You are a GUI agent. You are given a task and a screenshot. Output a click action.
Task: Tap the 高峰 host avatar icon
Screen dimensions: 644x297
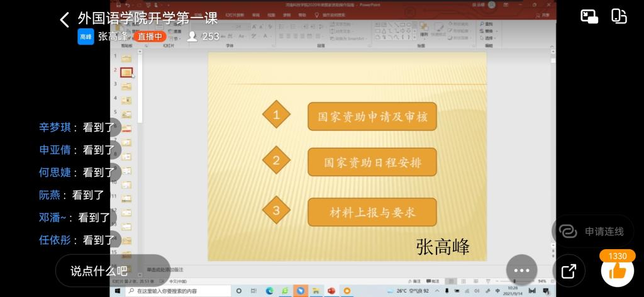pyautogui.click(x=86, y=36)
